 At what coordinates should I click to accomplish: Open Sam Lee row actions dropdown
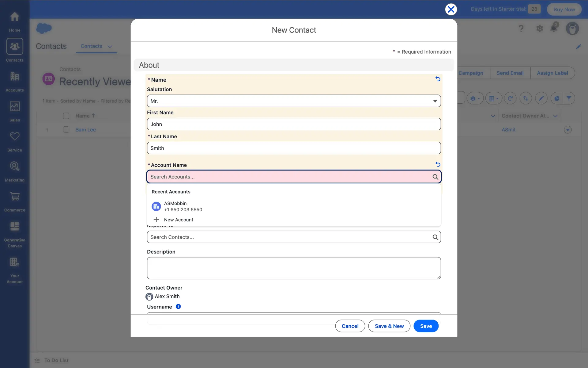567,130
